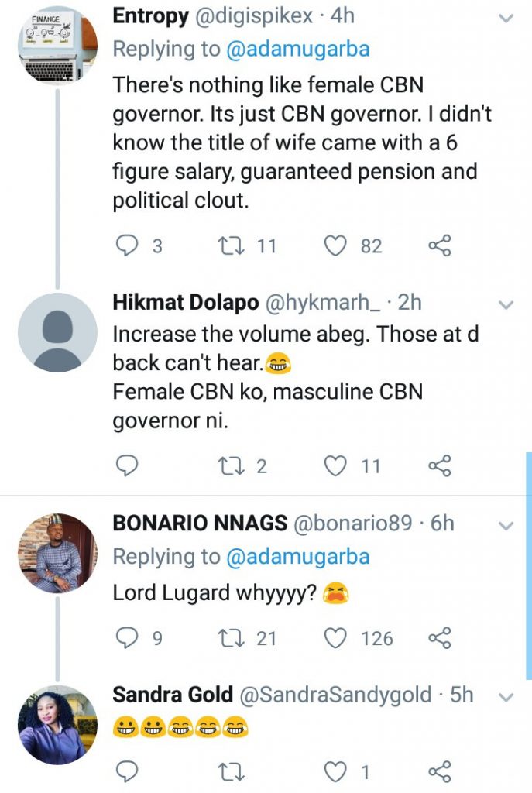The width and height of the screenshot is (532, 793).
Task: Open options chevron on Entropy's tweet
Action: 505,17
